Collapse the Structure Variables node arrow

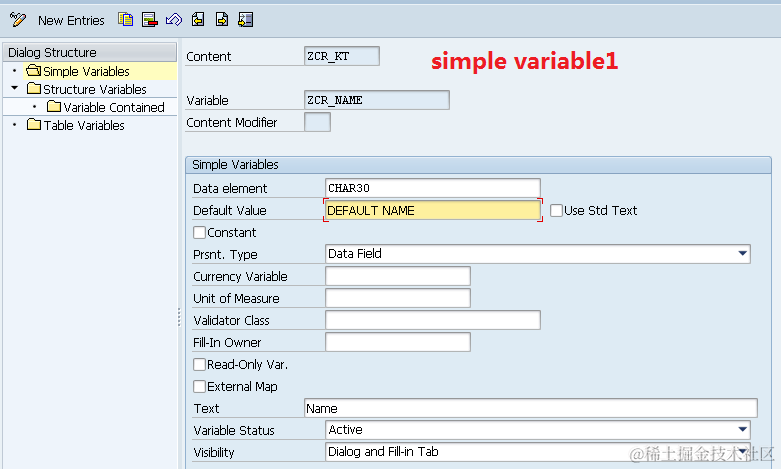point(14,88)
